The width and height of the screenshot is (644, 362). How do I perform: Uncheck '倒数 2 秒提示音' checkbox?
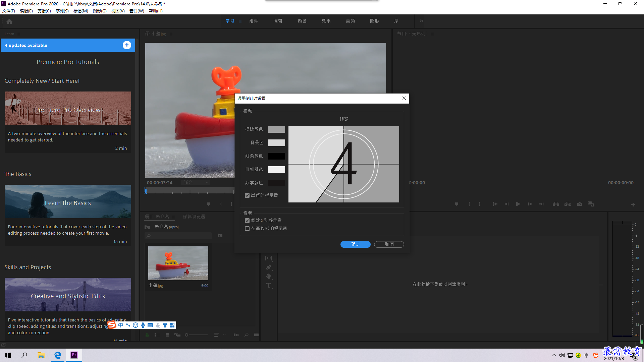[247, 221]
